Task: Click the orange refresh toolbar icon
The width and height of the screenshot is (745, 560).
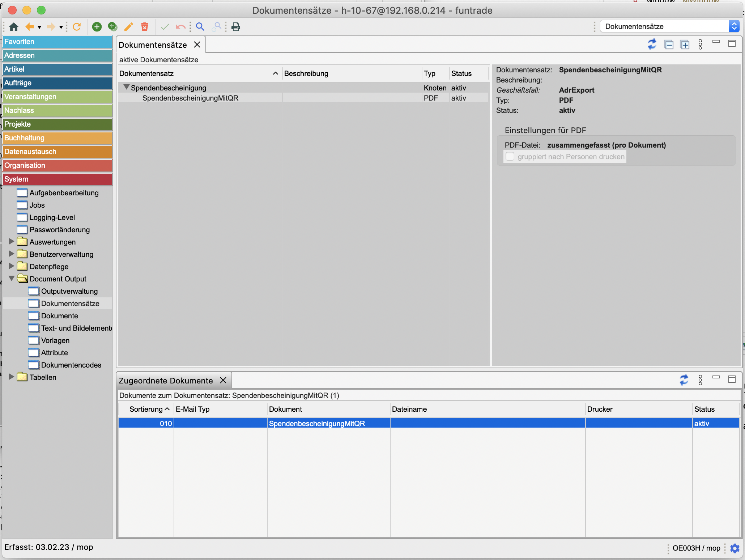Action: tap(77, 27)
